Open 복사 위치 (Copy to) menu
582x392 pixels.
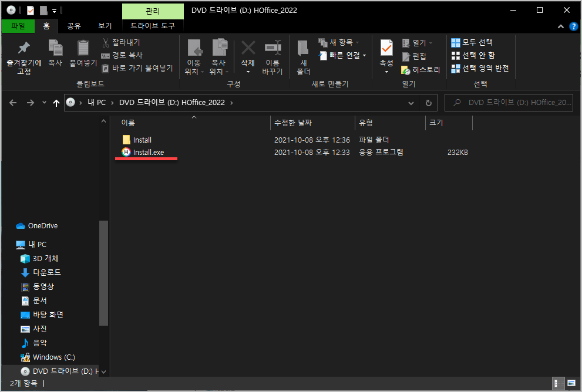tap(219, 58)
